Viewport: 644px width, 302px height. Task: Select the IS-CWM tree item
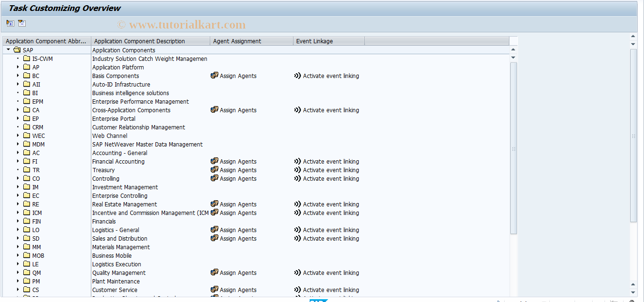click(42, 58)
